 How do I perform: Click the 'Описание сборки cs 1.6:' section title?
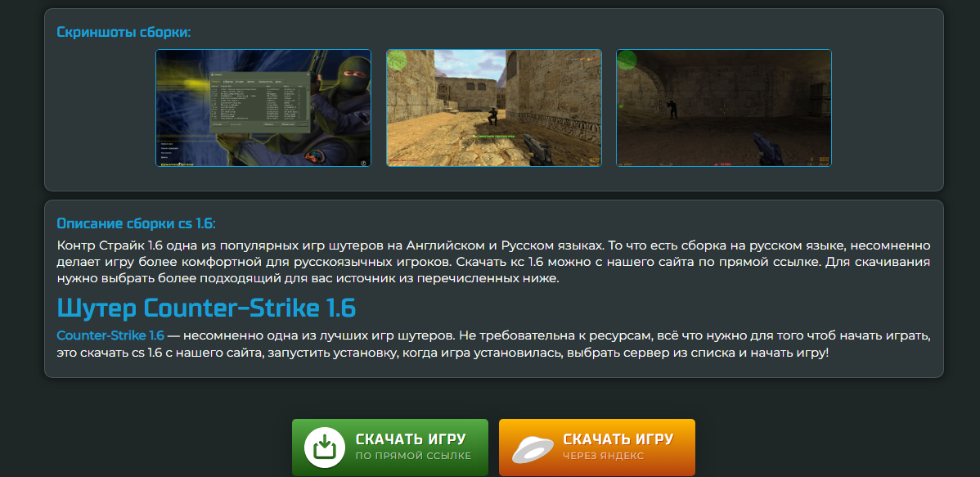[x=136, y=223]
